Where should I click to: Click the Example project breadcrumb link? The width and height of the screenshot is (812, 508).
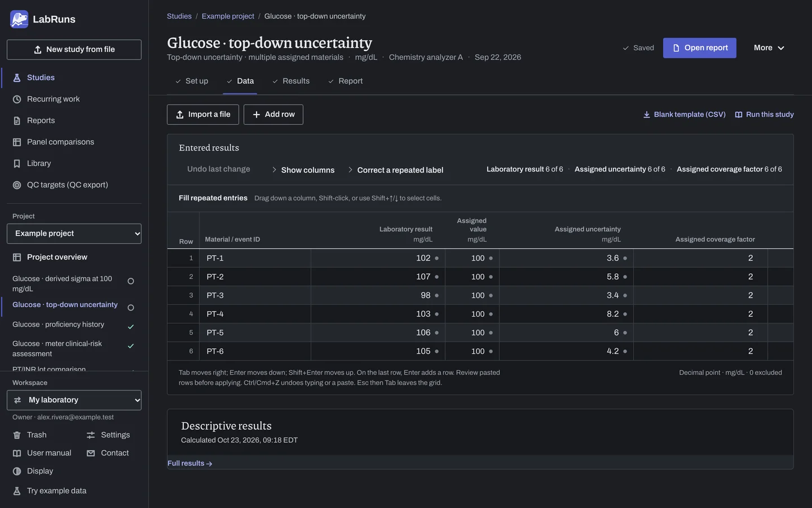pos(228,16)
